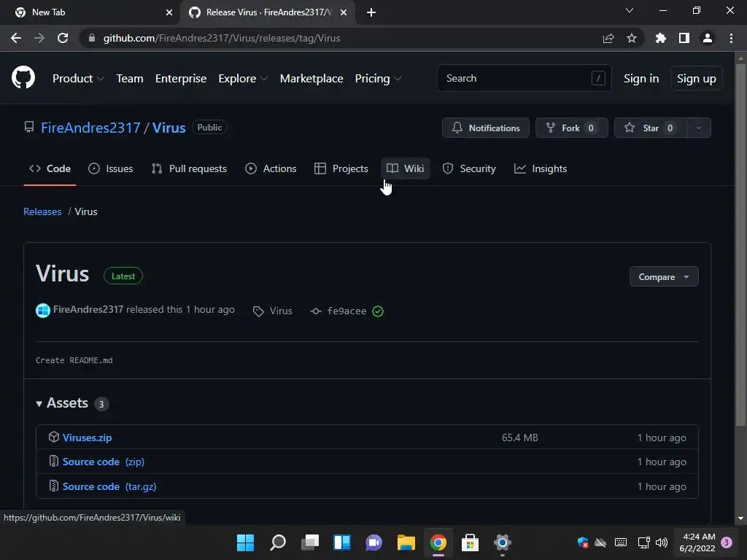Image resolution: width=747 pixels, height=560 pixels.
Task: Open the taskbar clock showing 4:24 AM
Action: pyautogui.click(x=697, y=542)
